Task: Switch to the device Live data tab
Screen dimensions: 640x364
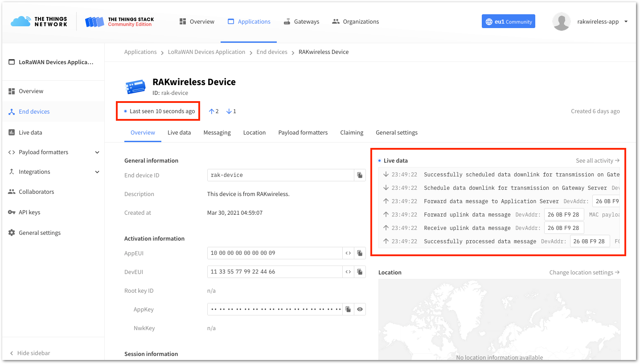Action: point(179,133)
